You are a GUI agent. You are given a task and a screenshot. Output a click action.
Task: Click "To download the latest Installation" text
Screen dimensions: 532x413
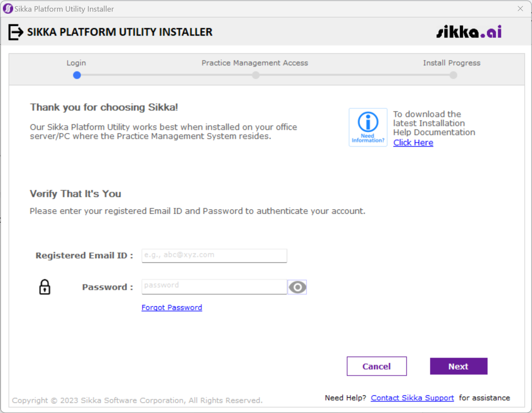[x=429, y=119]
